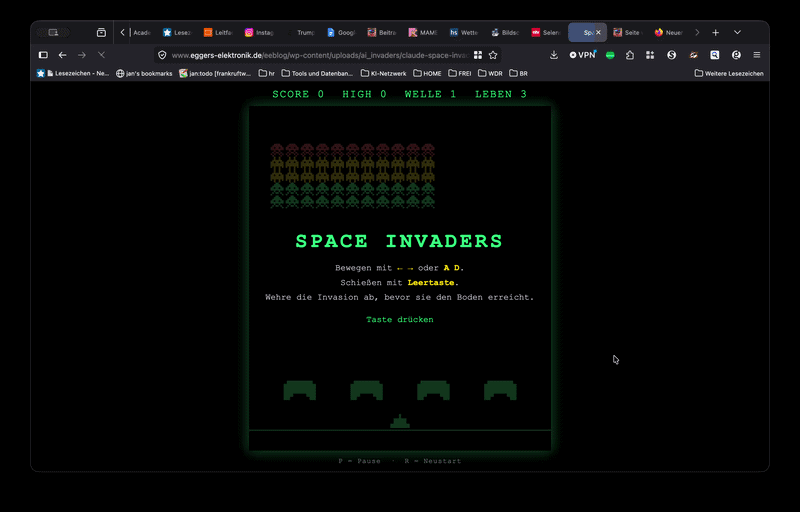Expand the hr bookmarks folder
Screen dimensions: 800x512
click(x=267, y=73)
